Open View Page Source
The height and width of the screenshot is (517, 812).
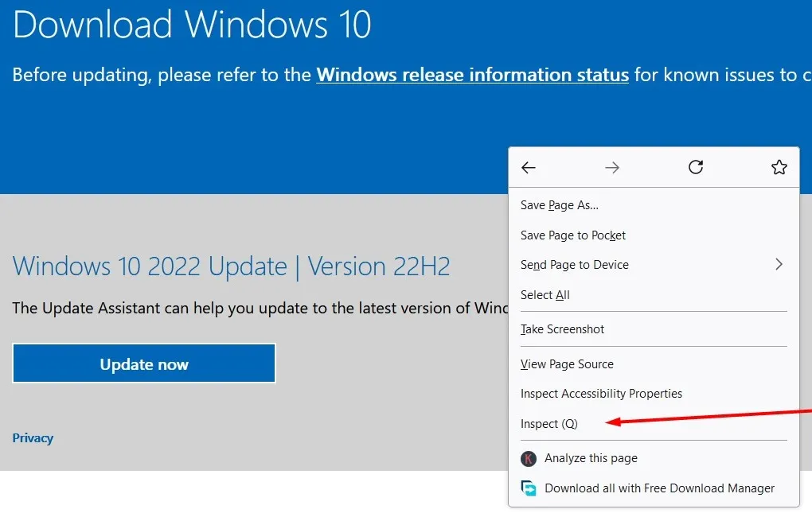[654, 364]
